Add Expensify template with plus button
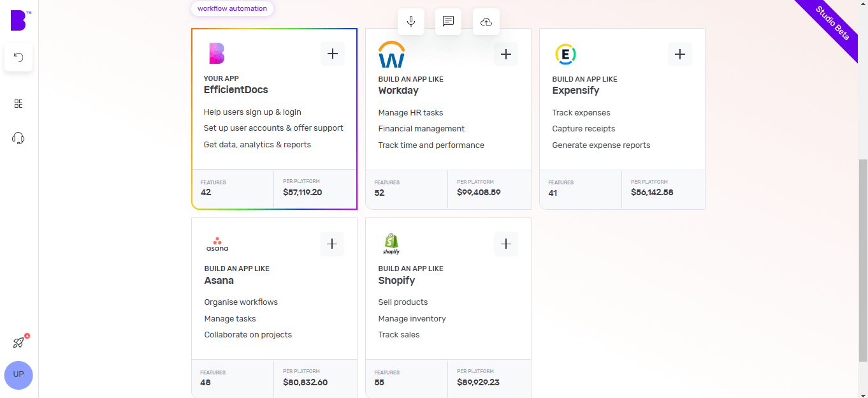Viewport: 868px width, 398px height. pyautogui.click(x=680, y=54)
